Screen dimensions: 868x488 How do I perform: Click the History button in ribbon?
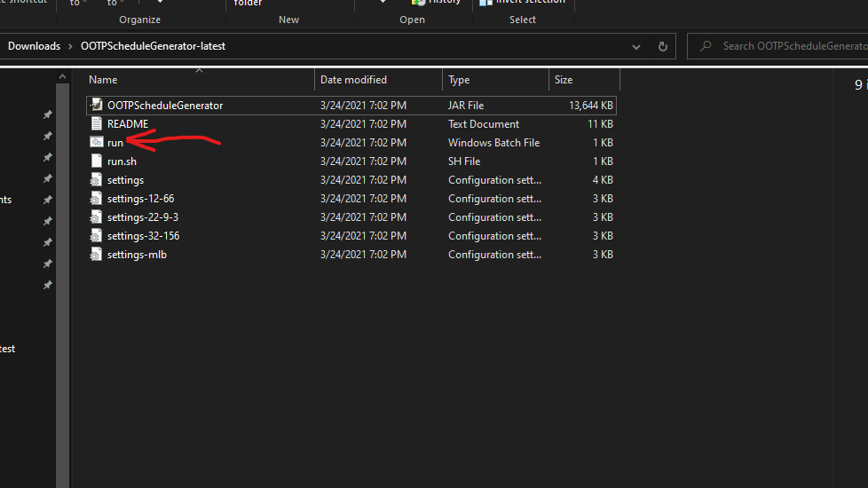tap(437, 3)
